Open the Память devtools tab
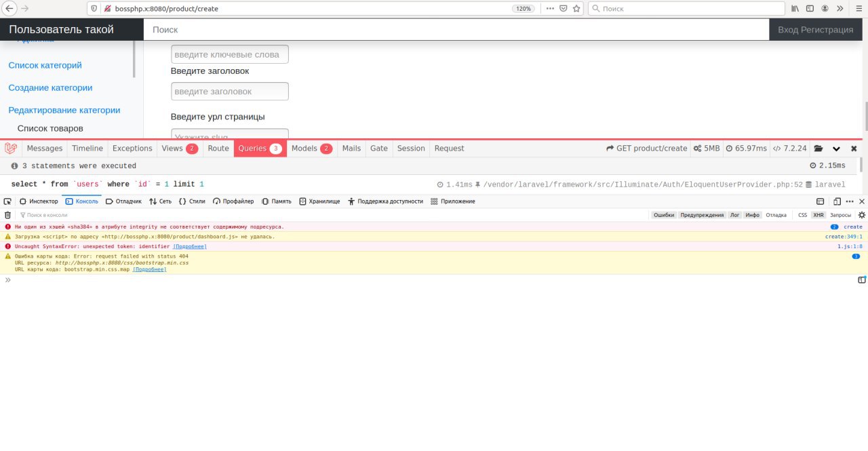 (x=277, y=201)
